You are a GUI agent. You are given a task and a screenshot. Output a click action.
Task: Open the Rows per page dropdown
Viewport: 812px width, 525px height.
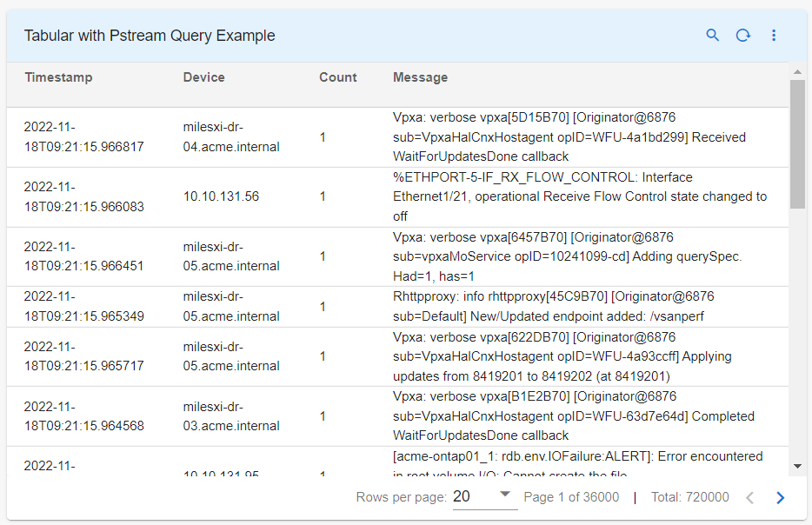tap(484, 496)
